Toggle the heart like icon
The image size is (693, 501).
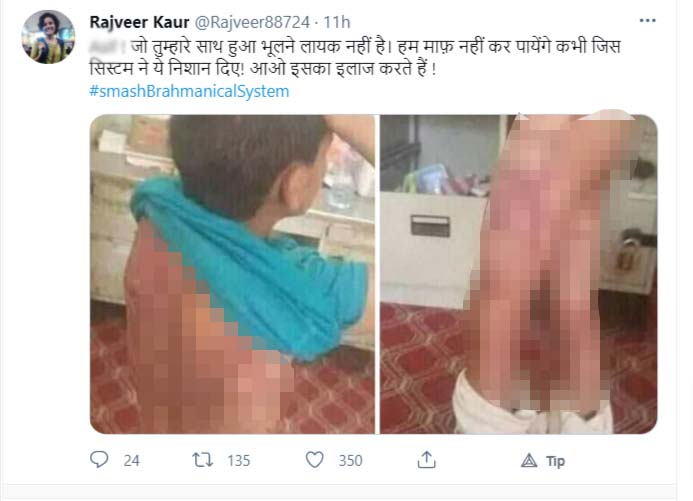pos(315,460)
